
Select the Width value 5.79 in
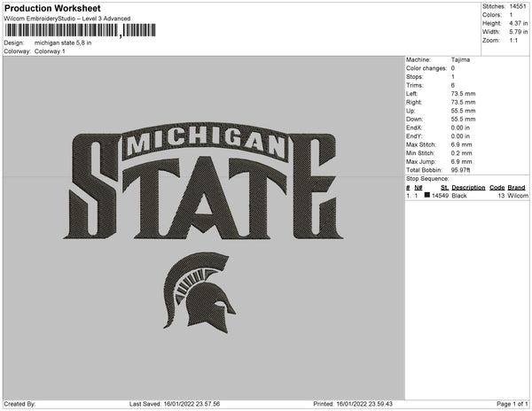point(519,32)
